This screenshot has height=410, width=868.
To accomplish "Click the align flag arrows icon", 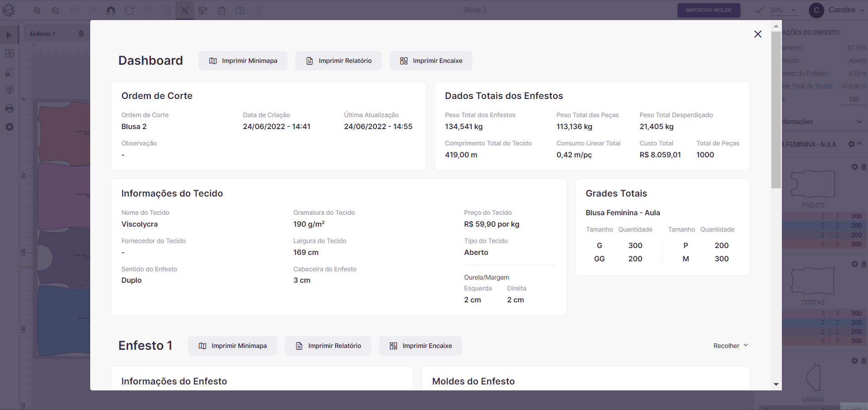I will click(203, 10).
